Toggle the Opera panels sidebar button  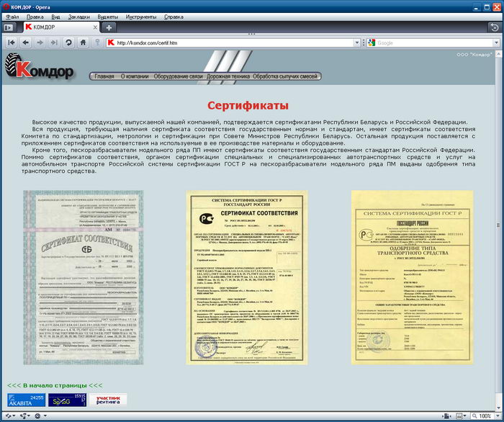(8, 27)
